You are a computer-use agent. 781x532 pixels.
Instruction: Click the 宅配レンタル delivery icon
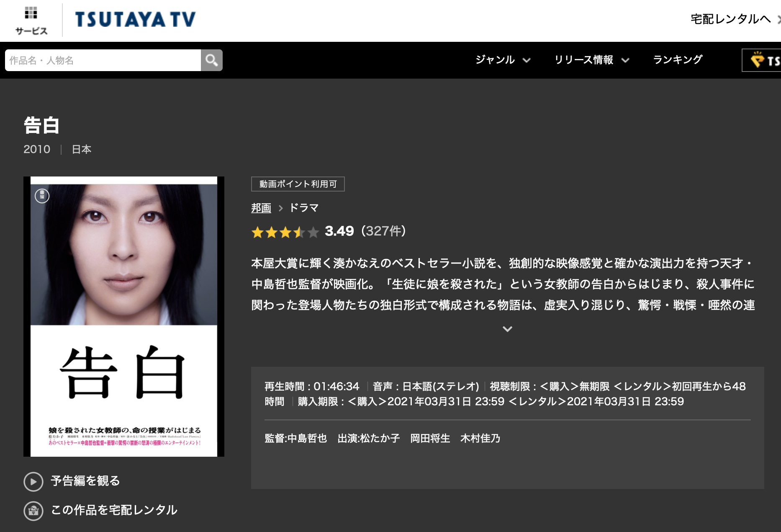click(33, 511)
